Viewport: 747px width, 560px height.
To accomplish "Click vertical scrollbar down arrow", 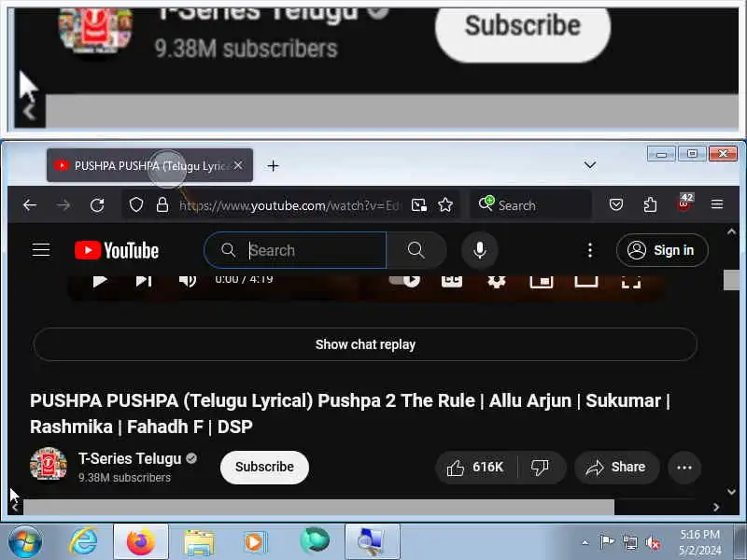I will (x=731, y=491).
